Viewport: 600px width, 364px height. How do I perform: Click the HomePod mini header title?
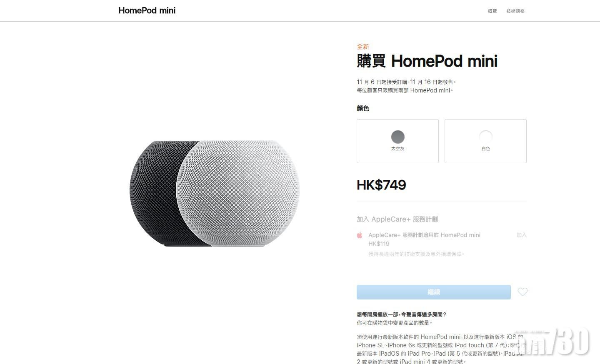coord(147,10)
